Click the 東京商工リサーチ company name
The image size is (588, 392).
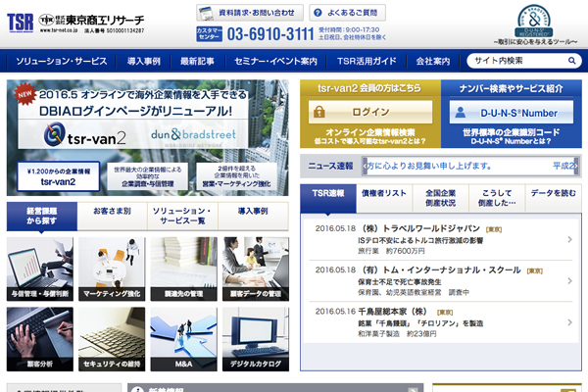pos(105,20)
